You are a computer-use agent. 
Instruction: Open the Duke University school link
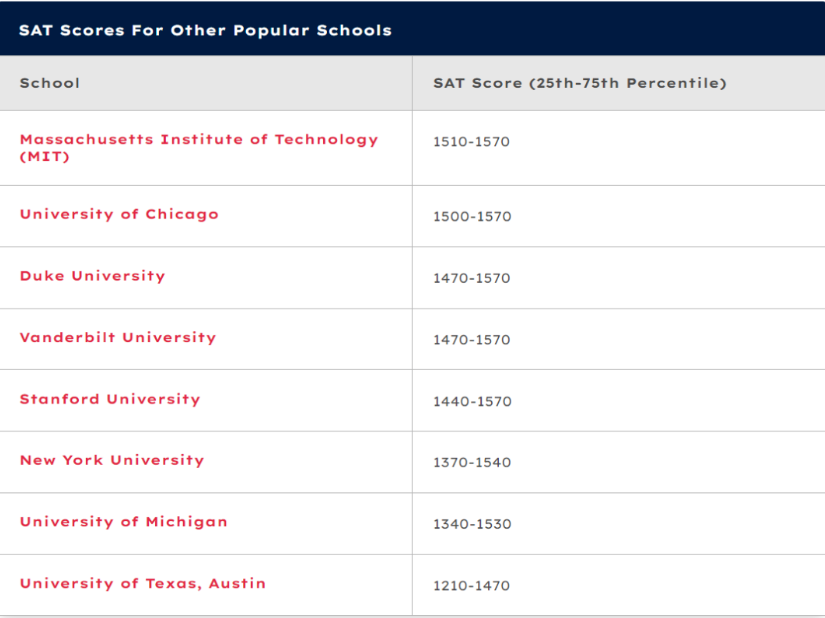click(92, 276)
